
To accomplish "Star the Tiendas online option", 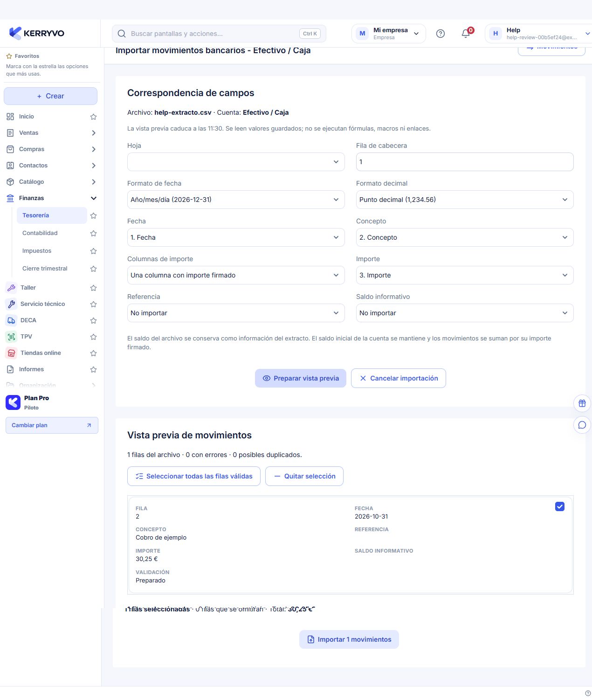I will pyautogui.click(x=93, y=353).
